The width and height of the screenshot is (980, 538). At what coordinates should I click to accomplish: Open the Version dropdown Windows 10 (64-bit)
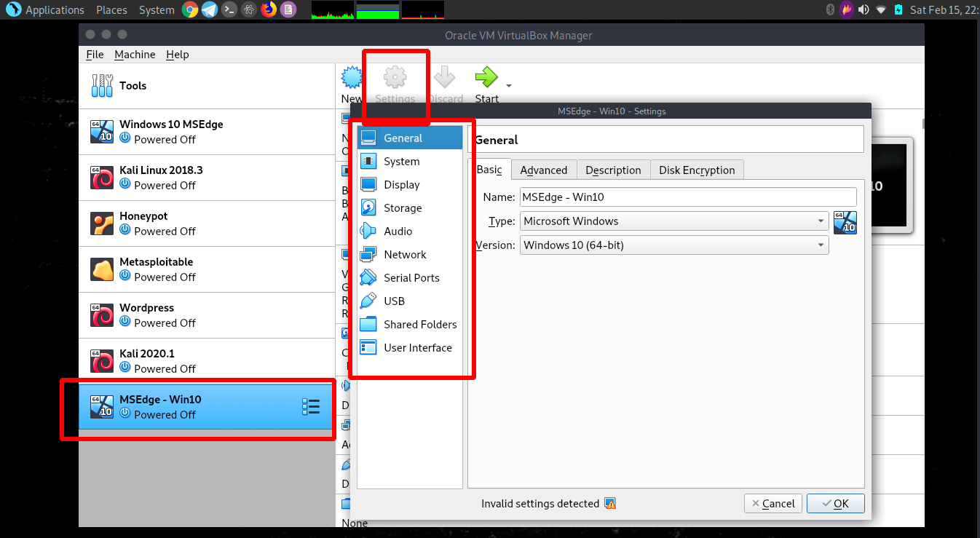point(674,245)
